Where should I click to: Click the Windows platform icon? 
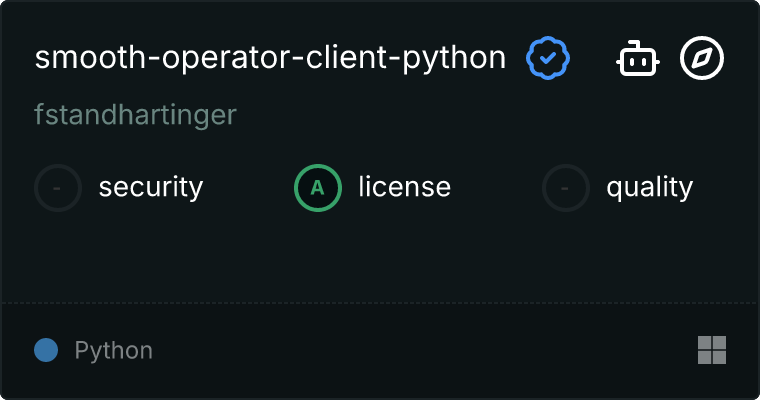click(x=711, y=350)
